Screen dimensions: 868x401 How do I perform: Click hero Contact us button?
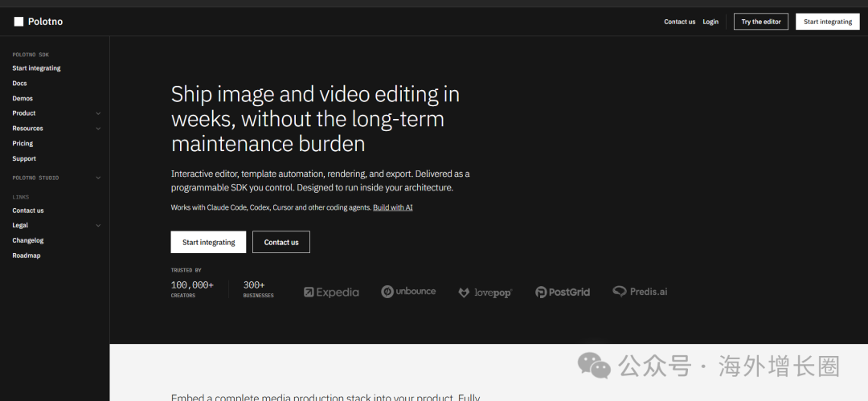(280, 242)
